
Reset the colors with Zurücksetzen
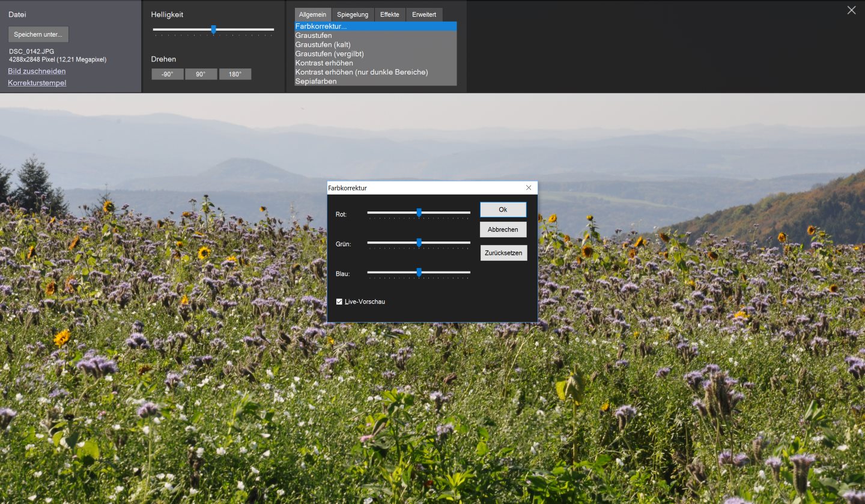click(x=503, y=253)
